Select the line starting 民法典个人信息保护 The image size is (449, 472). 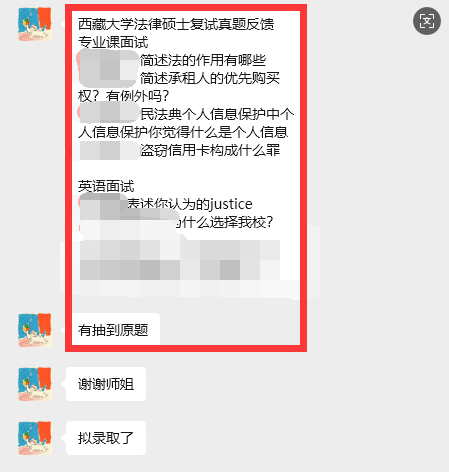217,114
